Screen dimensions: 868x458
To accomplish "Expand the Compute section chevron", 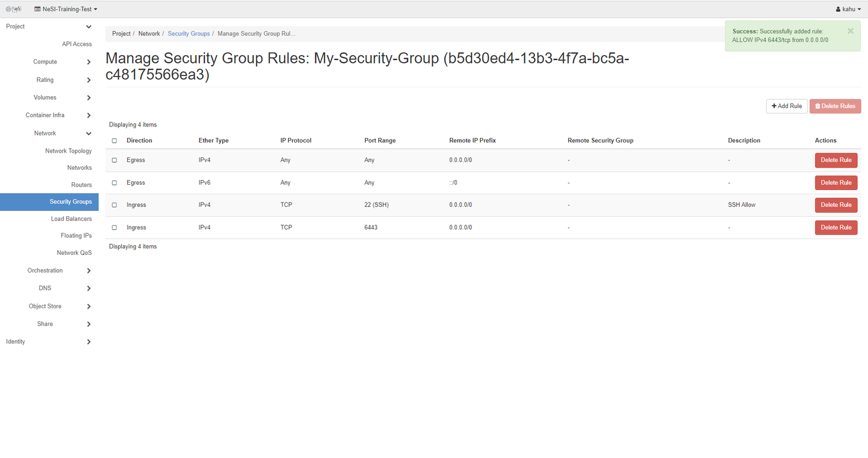I will pyautogui.click(x=88, y=62).
